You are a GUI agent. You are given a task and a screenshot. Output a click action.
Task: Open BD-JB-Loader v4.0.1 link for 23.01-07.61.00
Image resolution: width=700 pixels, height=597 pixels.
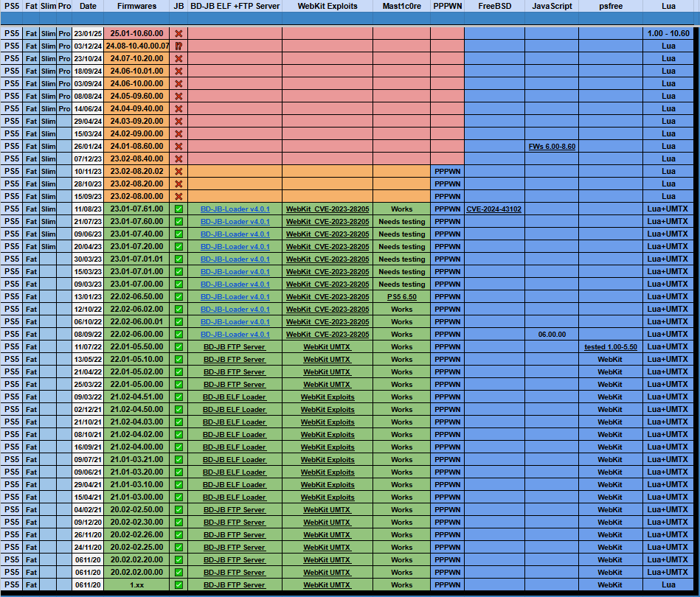pyautogui.click(x=235, y=209)
